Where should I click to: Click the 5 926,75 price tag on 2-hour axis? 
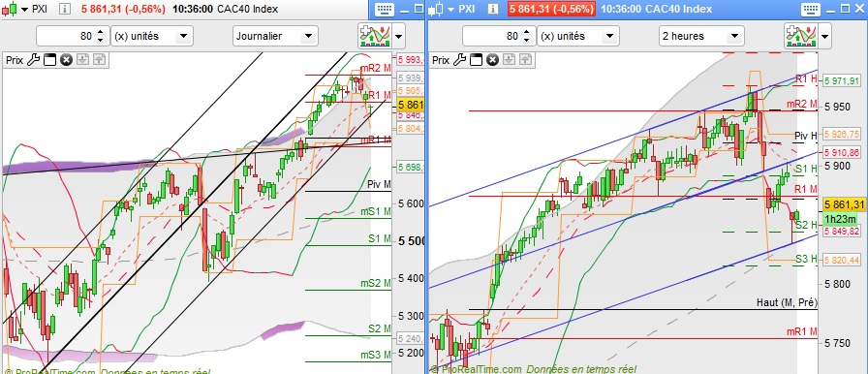tap(842, 134)
